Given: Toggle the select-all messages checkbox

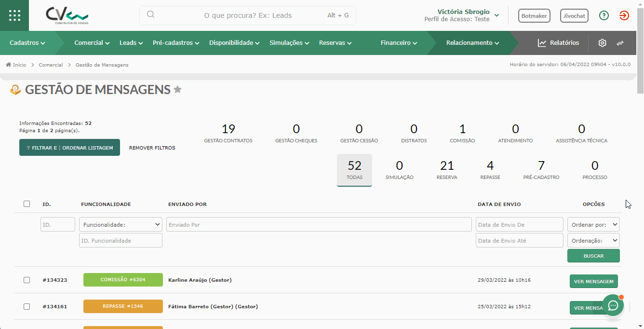Looking at the screenshot, I should (x=27, y=204).
